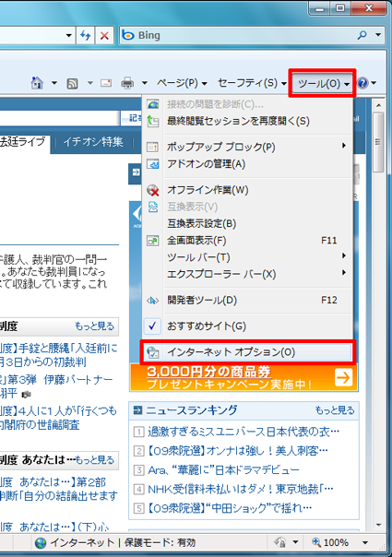Screen dimensions: 392x557
Task: Open the address bar history dropdown arrow
Action: (68, 35)
